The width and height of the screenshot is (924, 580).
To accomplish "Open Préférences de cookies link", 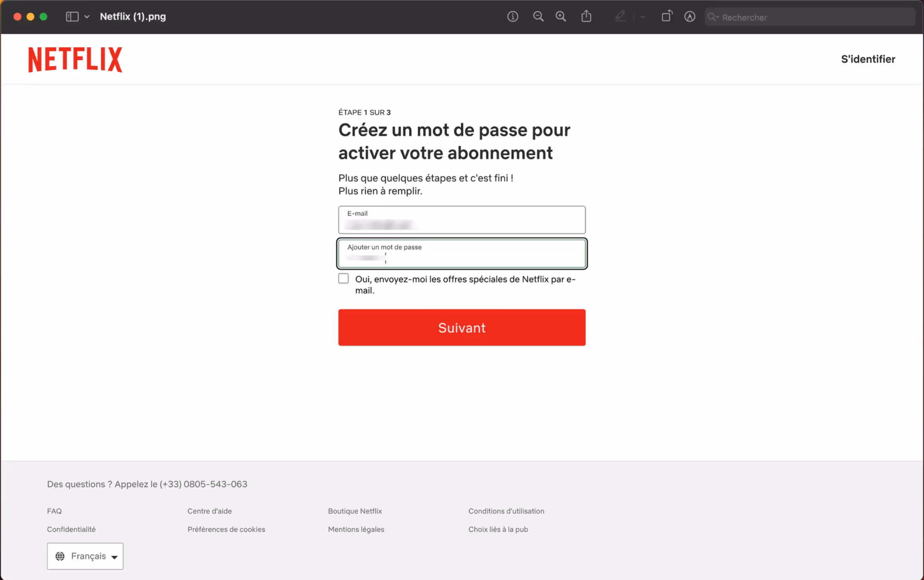I will click(x=226, y=529).
